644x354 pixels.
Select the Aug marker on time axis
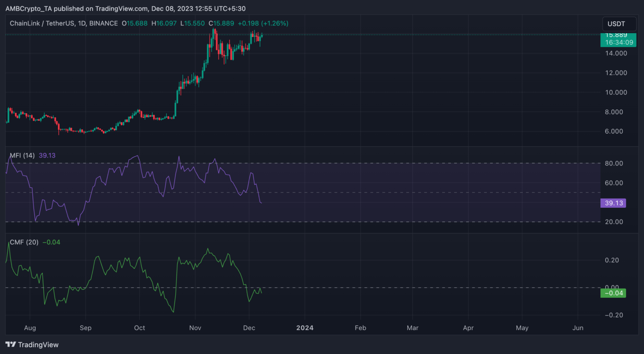(30, 328)
